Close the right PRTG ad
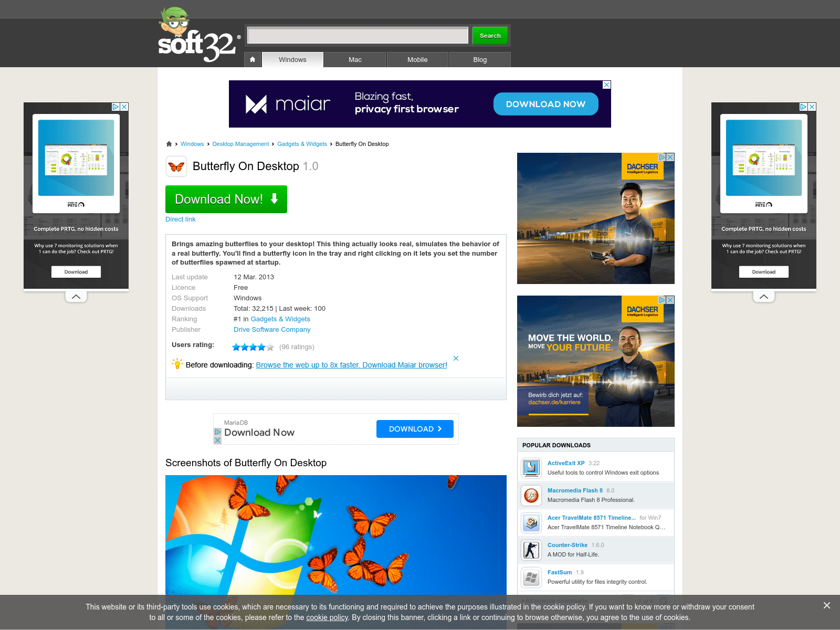The height and width of the screenshot is (630, 840). pos(812,107)
